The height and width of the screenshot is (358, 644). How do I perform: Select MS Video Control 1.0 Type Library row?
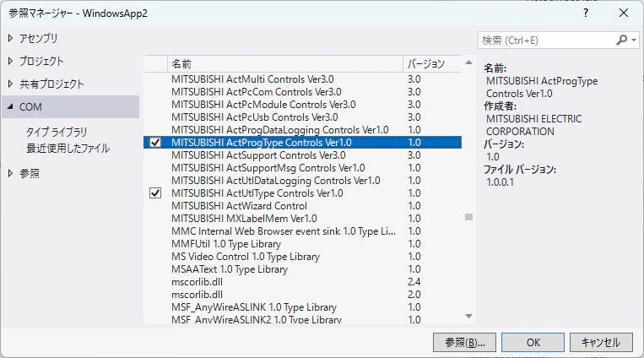303,257
